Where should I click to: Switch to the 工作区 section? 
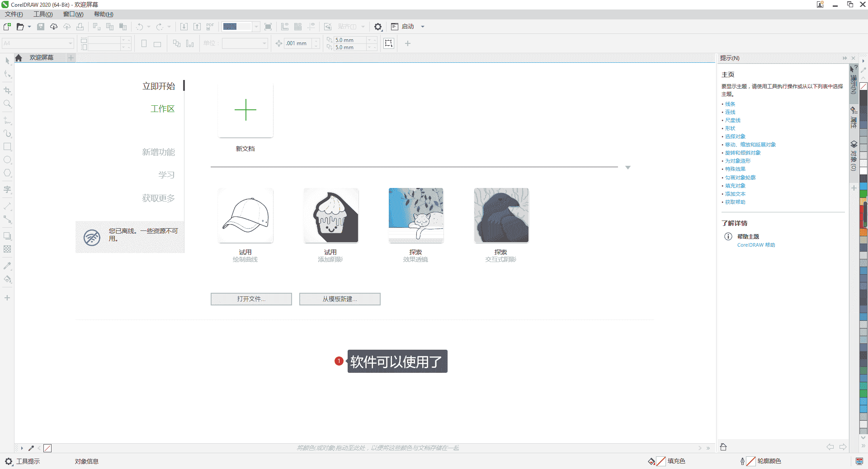163,109
